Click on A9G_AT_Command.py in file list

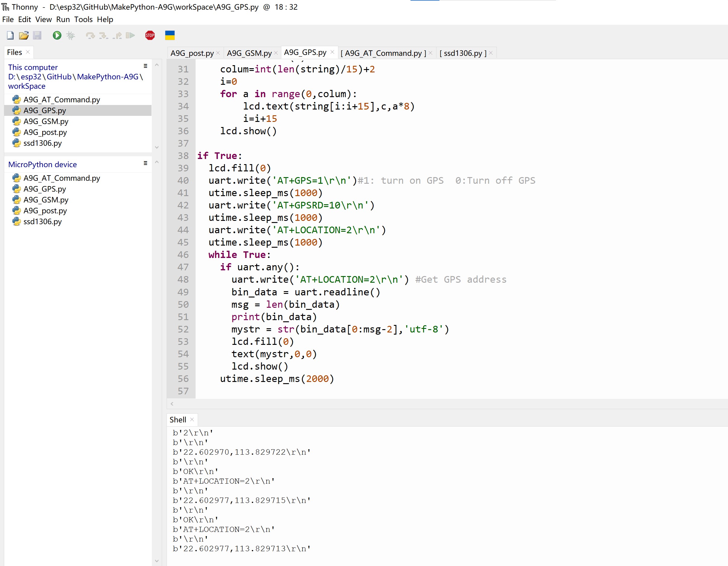62,99
